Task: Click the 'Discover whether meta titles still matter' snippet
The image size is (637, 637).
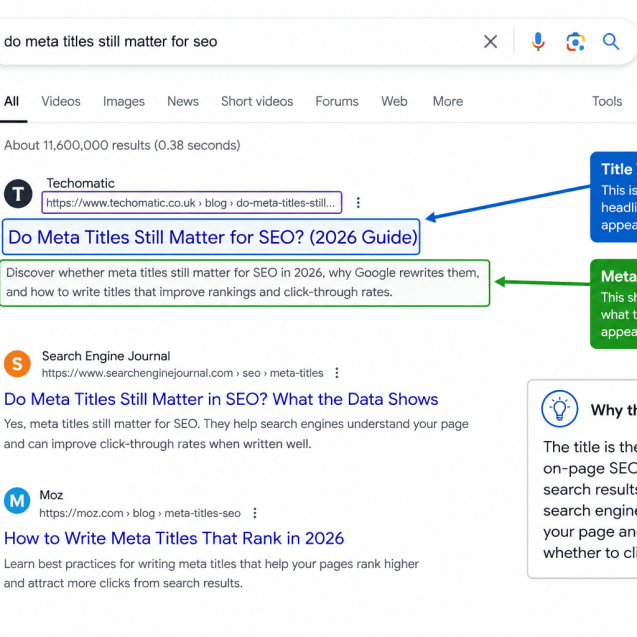Action: 243,282
